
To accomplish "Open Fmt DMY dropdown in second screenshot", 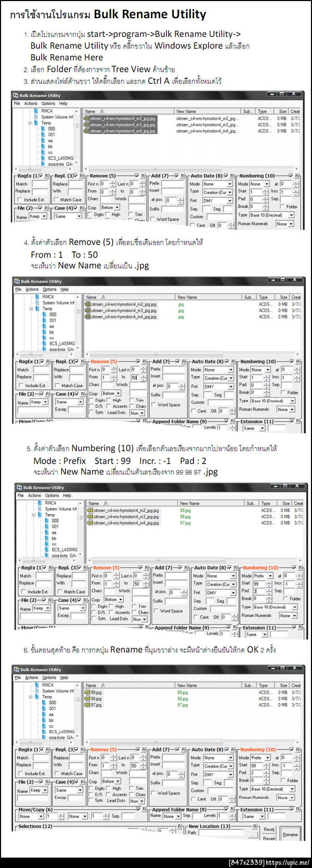I will pos(218,387).
